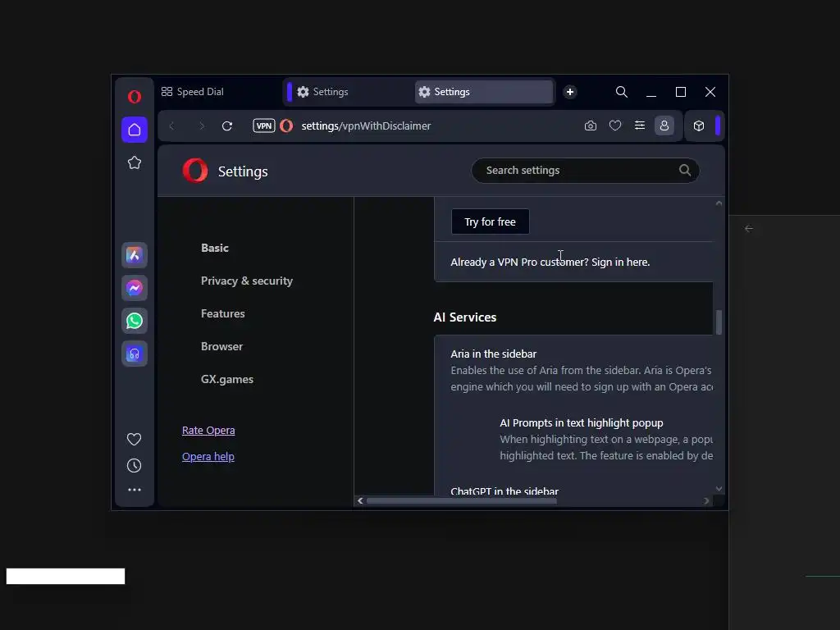
Task: Click the Try for free button
Action: click(491, 221)
